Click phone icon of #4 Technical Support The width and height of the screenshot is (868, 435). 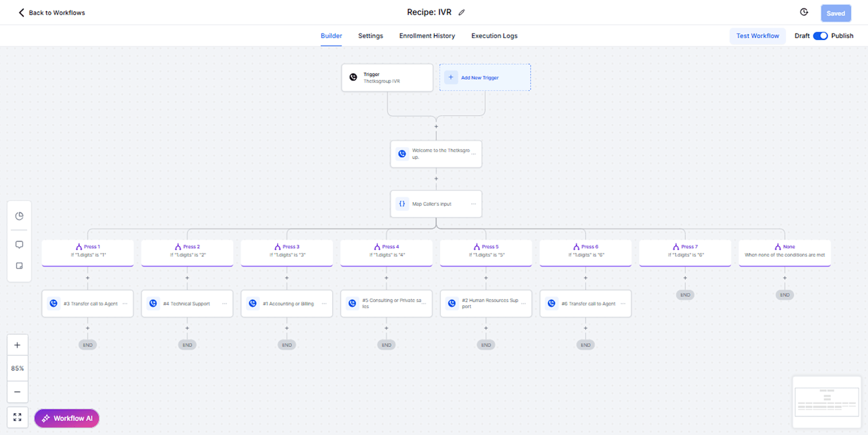click(x=153, y=304)
